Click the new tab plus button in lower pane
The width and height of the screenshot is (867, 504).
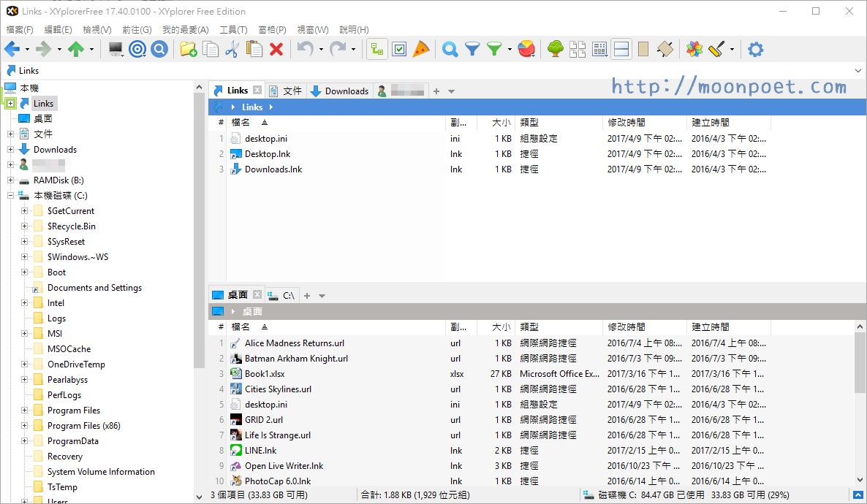coord(307,296)
